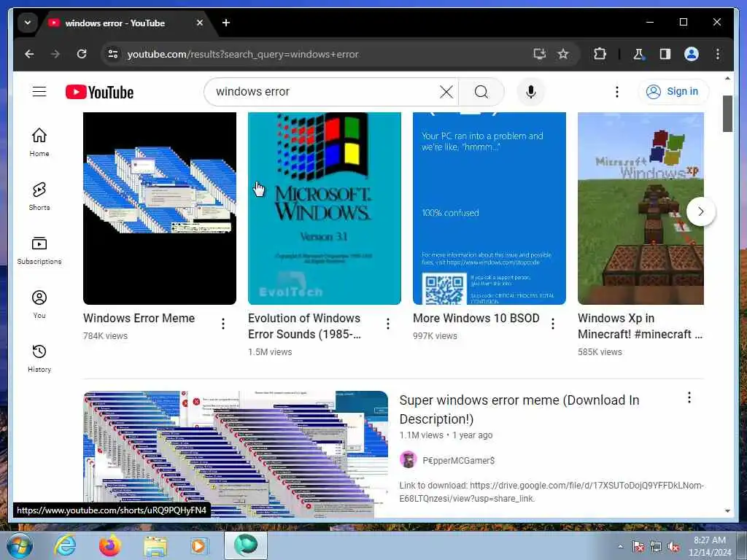Clear the search box with the X
Viewport: 747px width, 560px height.
446,91
